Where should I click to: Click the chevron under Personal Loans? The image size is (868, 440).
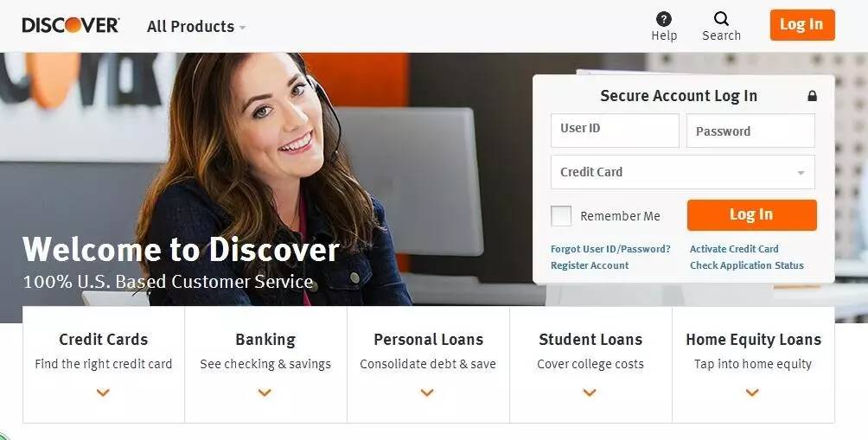[x=427, y=392]
